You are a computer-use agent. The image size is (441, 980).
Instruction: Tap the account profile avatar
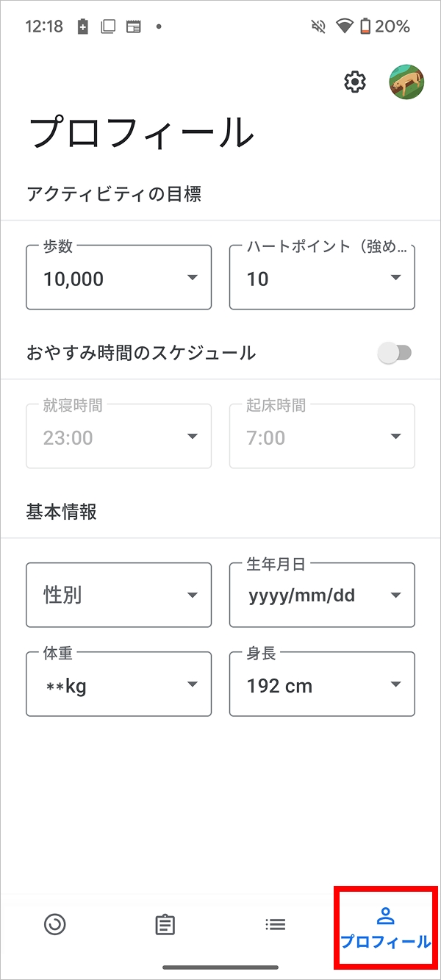[406, 82]
